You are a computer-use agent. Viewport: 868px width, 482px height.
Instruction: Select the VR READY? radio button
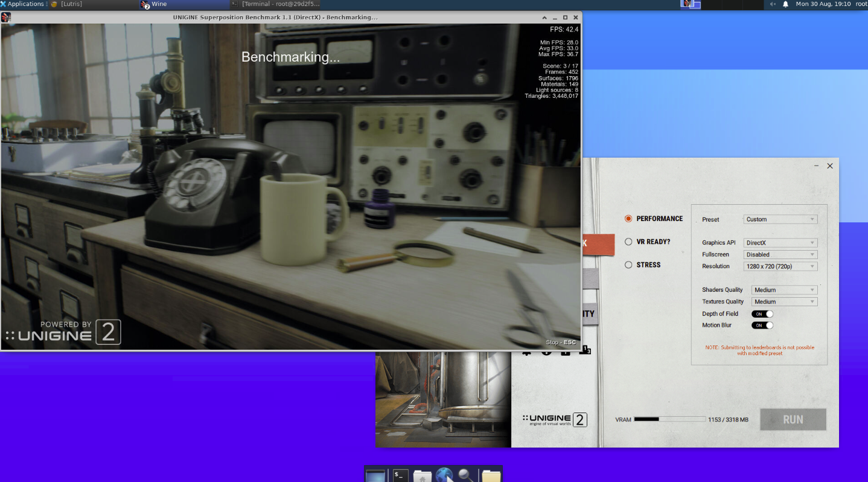628,242
